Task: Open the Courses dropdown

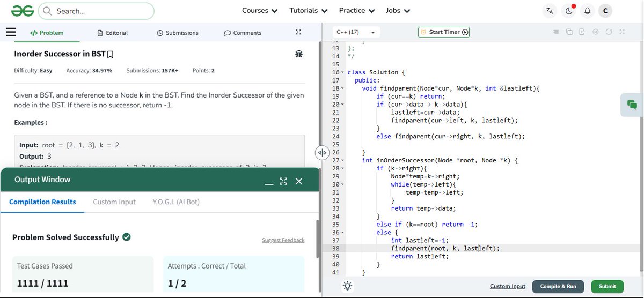Action: [260, 11]
